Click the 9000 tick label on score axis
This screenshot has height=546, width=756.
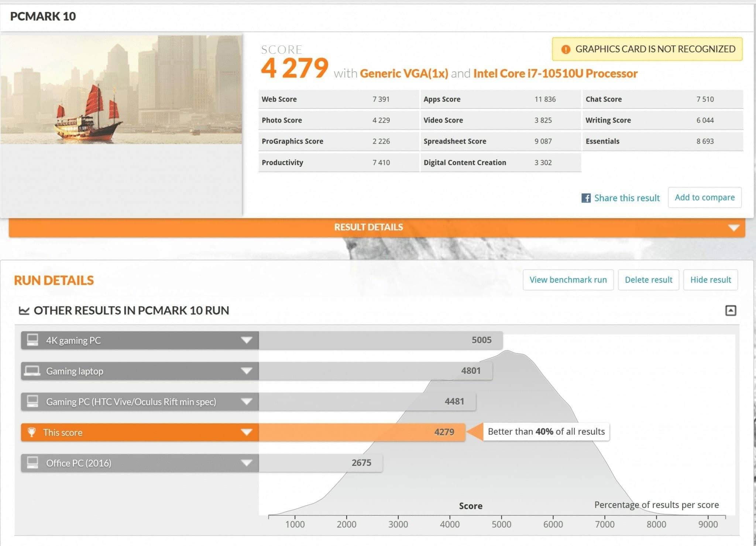708,524
